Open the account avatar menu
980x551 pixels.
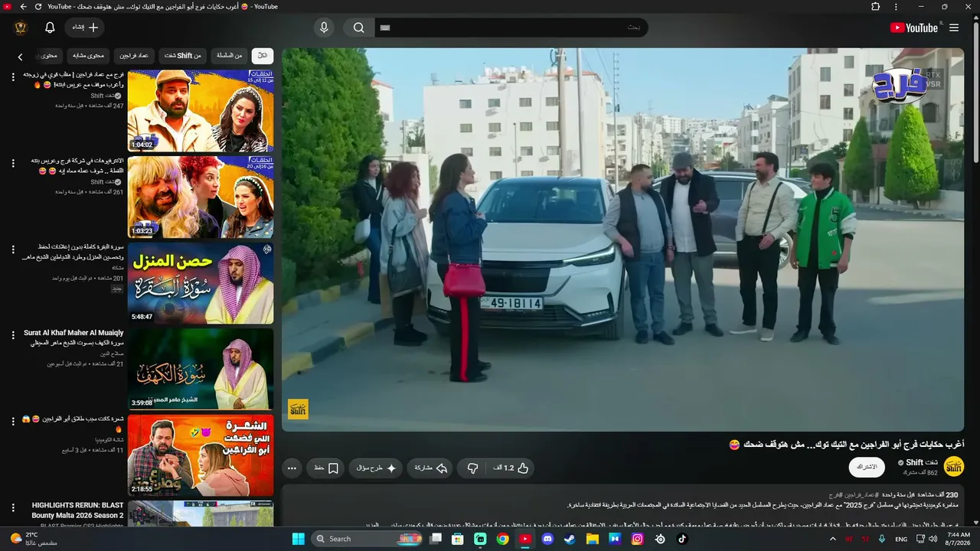pyautogui.click(x=21, y=28)
